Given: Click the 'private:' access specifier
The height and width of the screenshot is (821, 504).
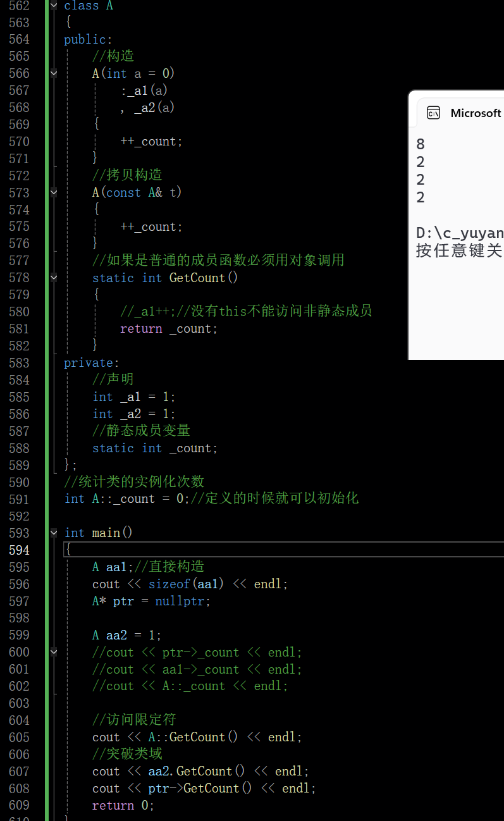Looking at the screenshot, I should point(92,362).
